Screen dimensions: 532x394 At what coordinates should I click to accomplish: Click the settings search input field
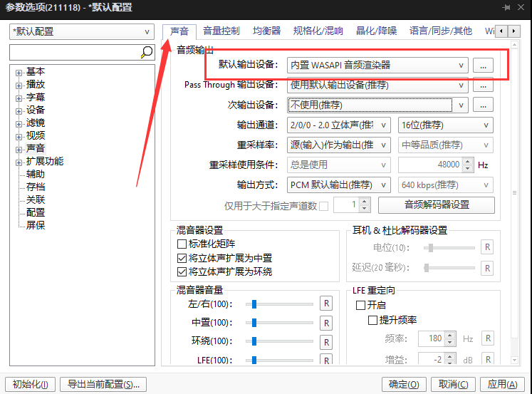[75, 52]
